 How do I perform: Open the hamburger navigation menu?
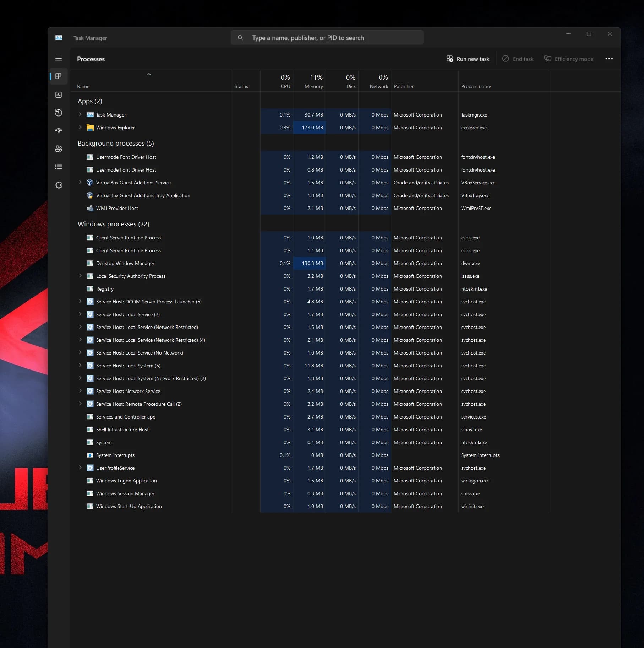coord(59,58)
